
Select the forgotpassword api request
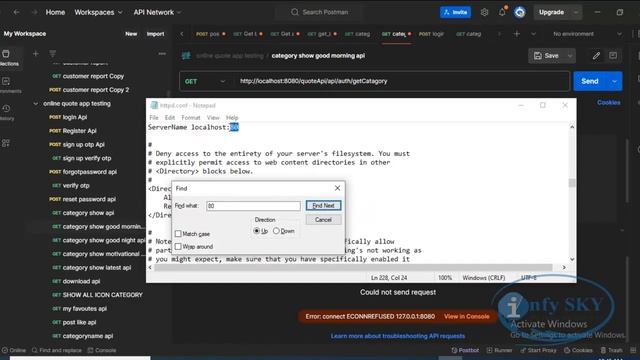[x=89, y=172]
